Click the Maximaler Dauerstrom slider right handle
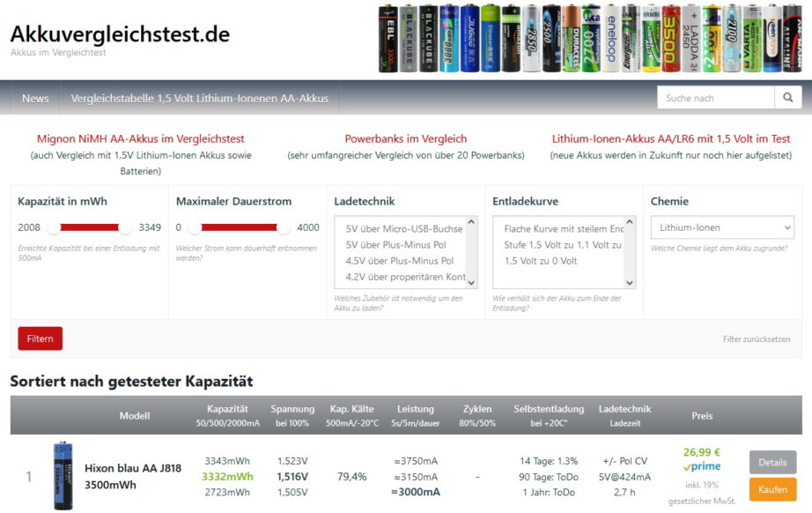Image resolution: width=812 pixels, height=513 pixels. pos(283,227)
